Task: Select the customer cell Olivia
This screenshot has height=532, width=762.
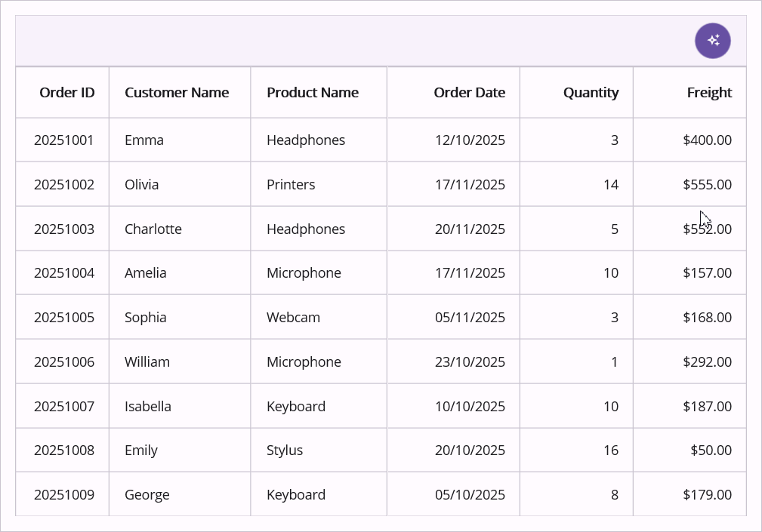Action: [142, 185]
